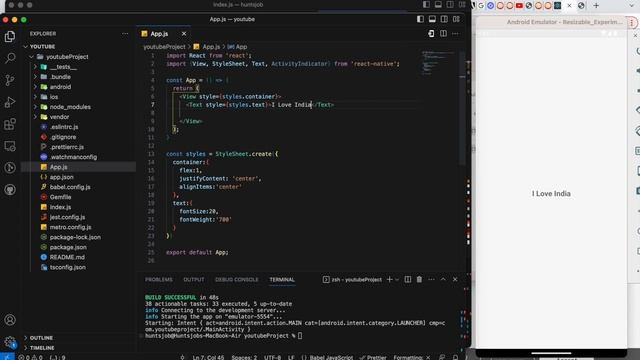Image resolution: width=640 pixels, height=360 pixels.
Task: Create a new terminal with plus icon
Action: tap(389, 280)
